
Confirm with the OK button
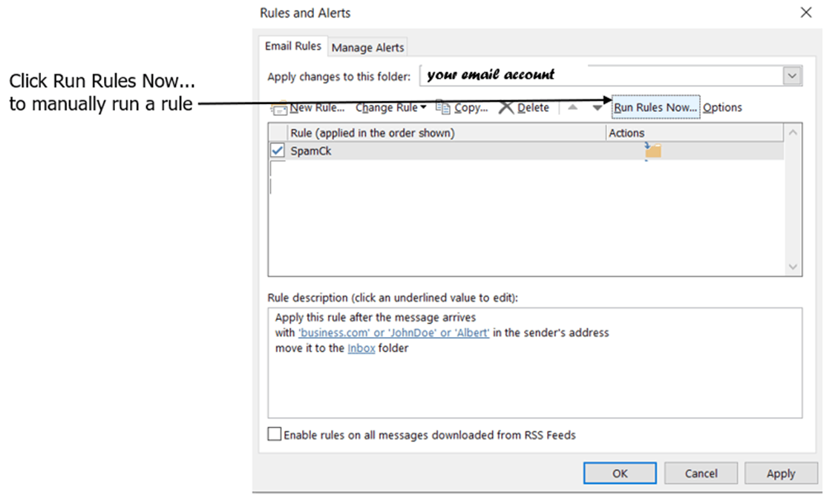(x=620, y=473)
